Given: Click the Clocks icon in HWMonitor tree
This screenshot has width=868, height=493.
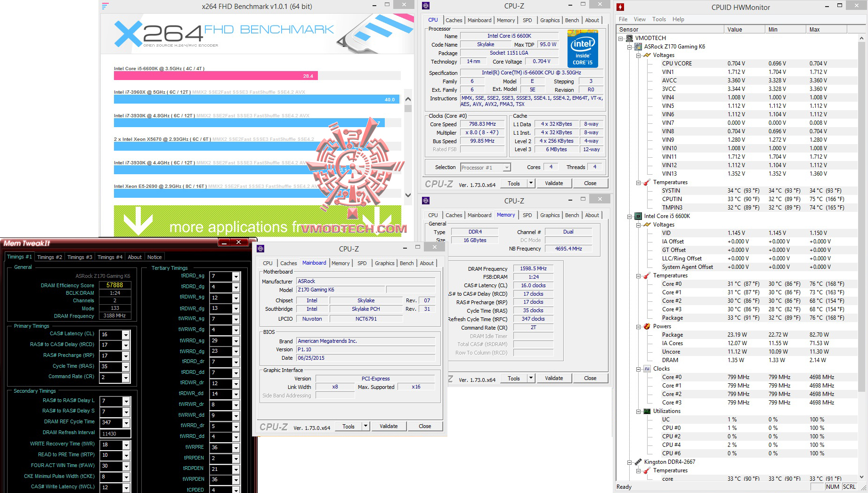Looking at the screenshot, I should (x=647, y=369).
